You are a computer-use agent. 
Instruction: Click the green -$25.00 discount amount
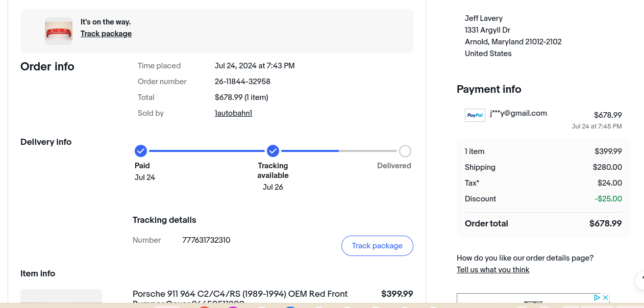[x=608, y=199]
